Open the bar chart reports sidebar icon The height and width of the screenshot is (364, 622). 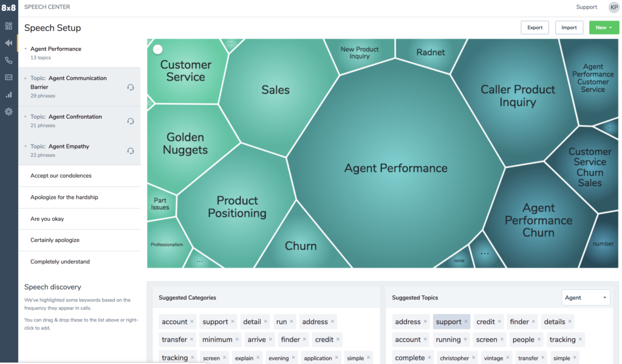tap(9, 95)
